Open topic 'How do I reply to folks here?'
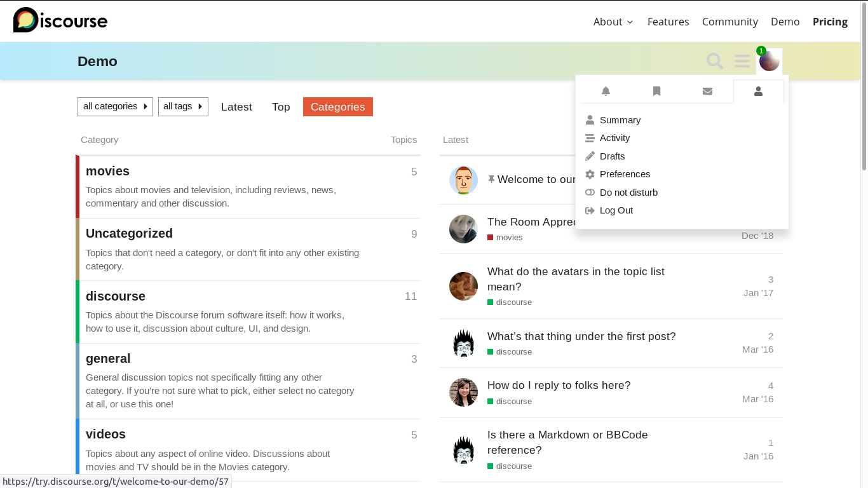Viewport: 868px width, 488px height. click(x=559, y=385)
